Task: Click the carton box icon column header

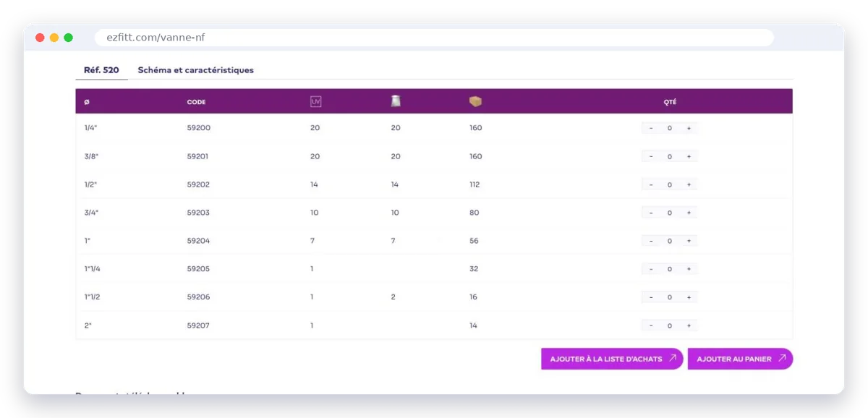Action: 475,102
